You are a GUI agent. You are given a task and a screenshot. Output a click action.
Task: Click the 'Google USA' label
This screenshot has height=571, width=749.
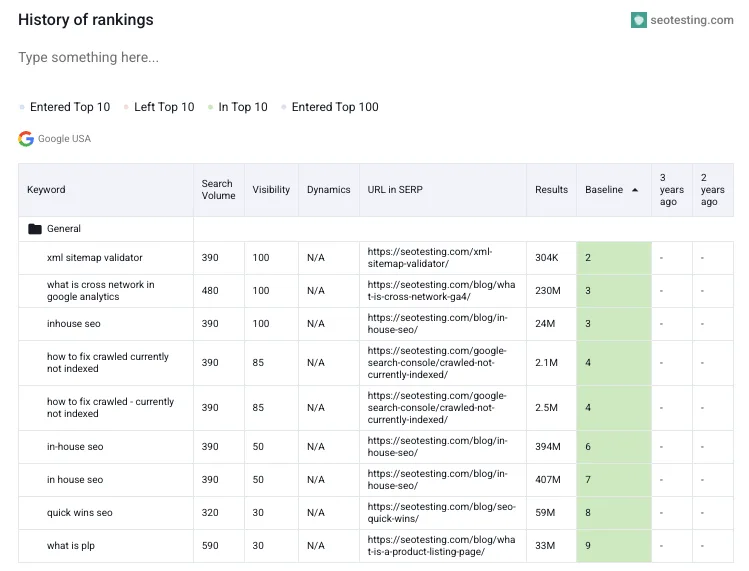(x=64, y=139)
